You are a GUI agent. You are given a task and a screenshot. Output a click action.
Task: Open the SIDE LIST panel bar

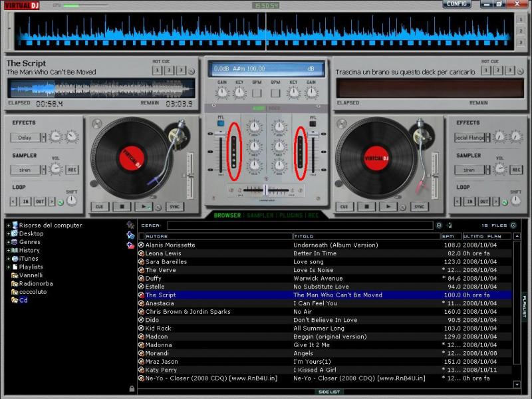tap(329, 392)
